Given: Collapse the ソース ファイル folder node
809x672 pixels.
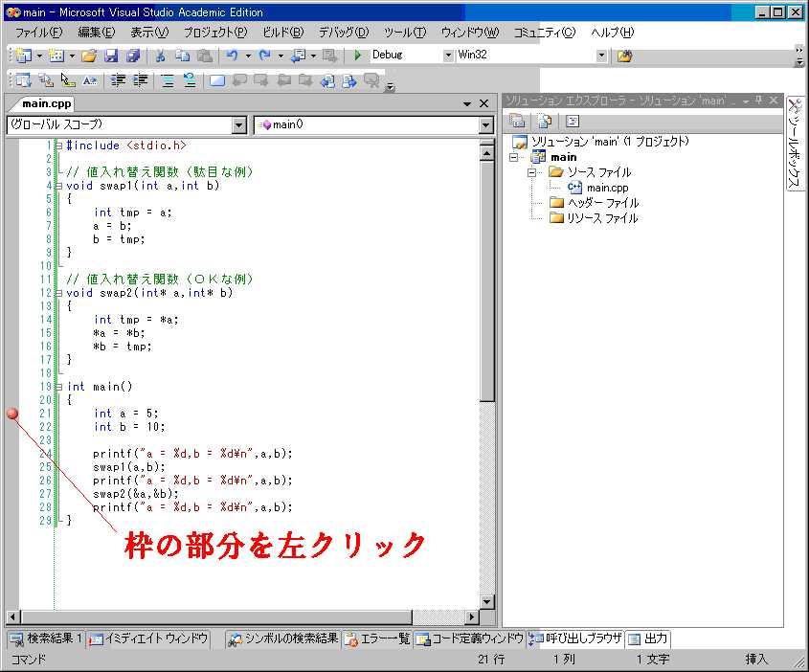Looking at the screenshot, I should 532,172.
